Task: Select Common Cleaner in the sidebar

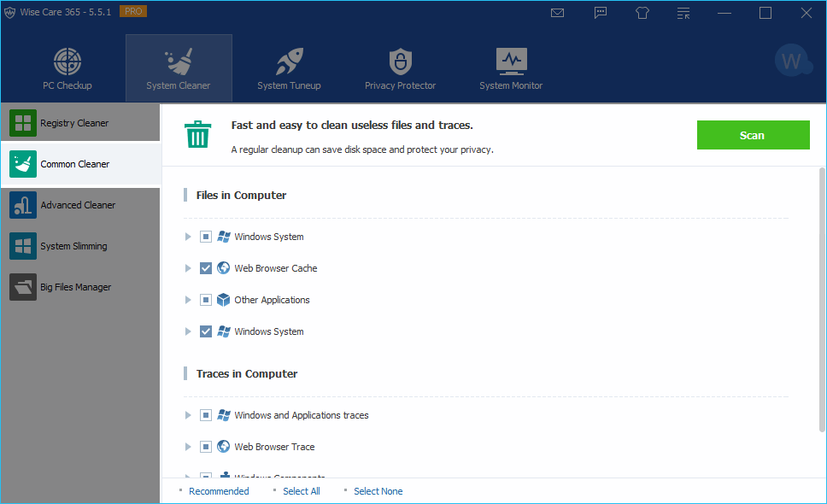Action: pos(80,164)
